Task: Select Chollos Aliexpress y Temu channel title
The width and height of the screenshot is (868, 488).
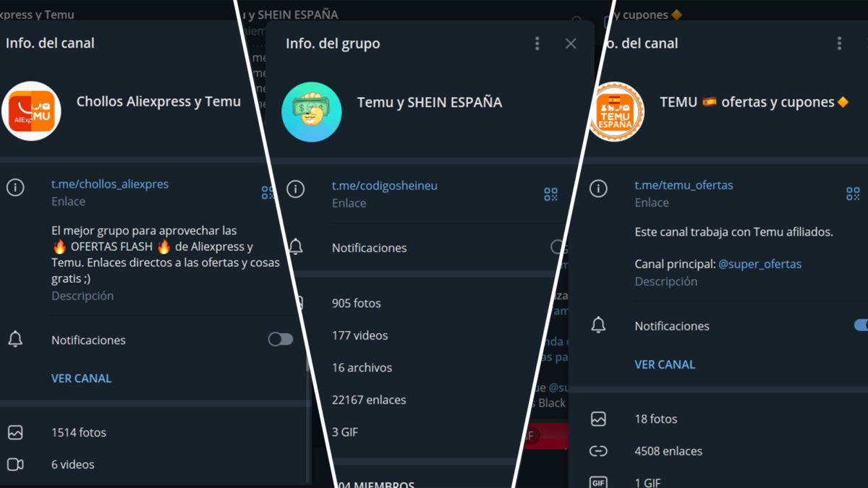Action: pos(158,101)
